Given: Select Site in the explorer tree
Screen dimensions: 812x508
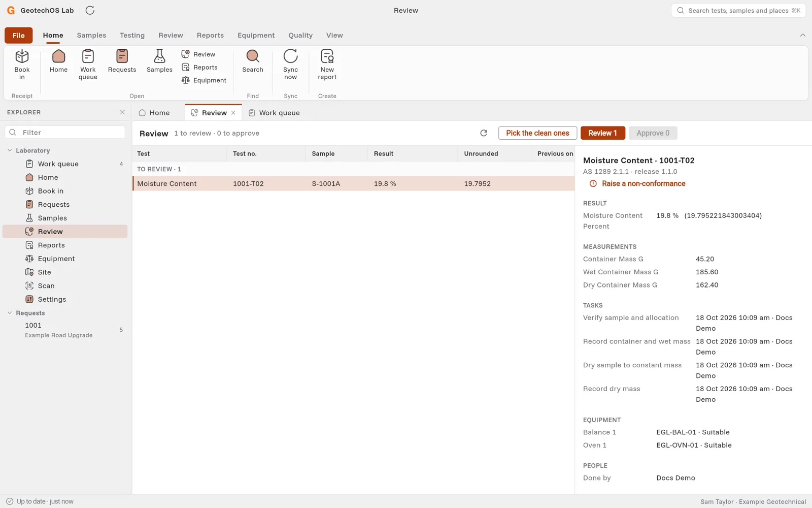Looking at the screenshot, I should 65,272.
